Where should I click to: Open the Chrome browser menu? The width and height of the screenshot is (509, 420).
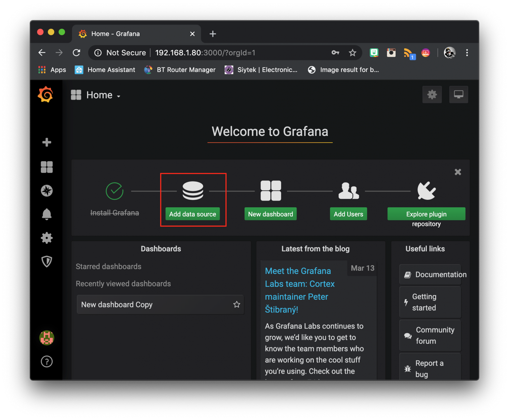pyautogui.click(x=467, y=53)
